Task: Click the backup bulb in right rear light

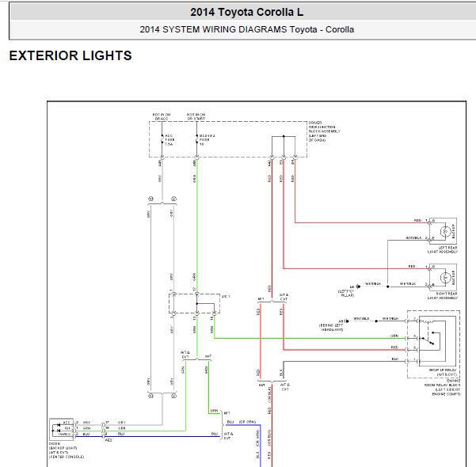Action: [x=445, y=278]
